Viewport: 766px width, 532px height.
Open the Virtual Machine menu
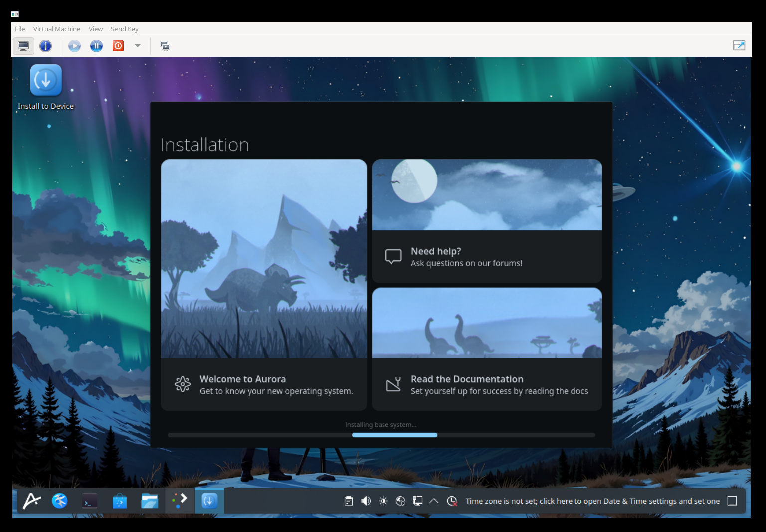57,29
